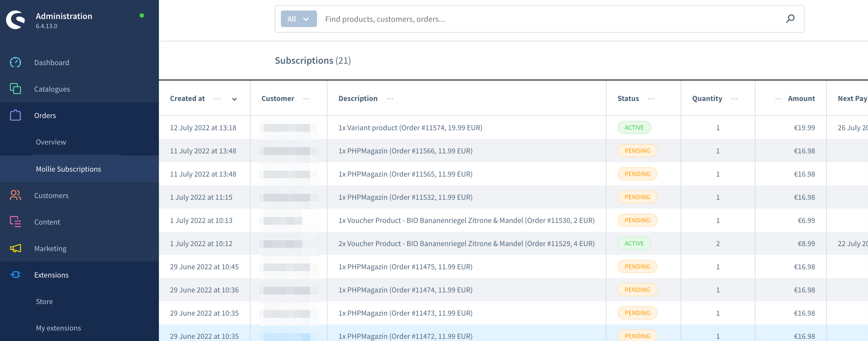Focus the global search input field
The image size is (868, 341).
[x=539, y=19]
